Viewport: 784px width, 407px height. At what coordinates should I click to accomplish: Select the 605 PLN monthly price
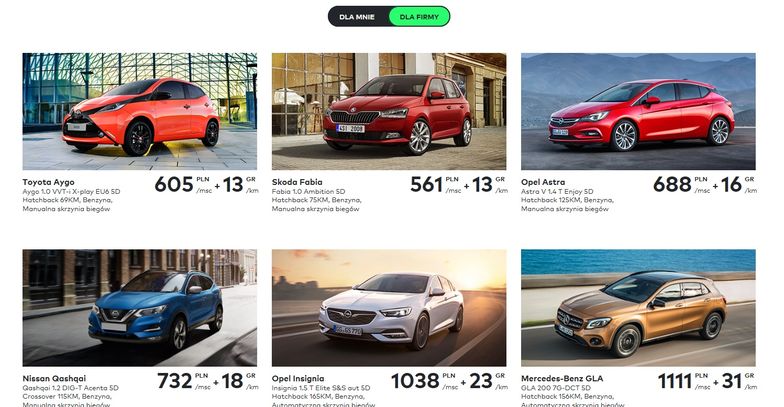point(183,184)
